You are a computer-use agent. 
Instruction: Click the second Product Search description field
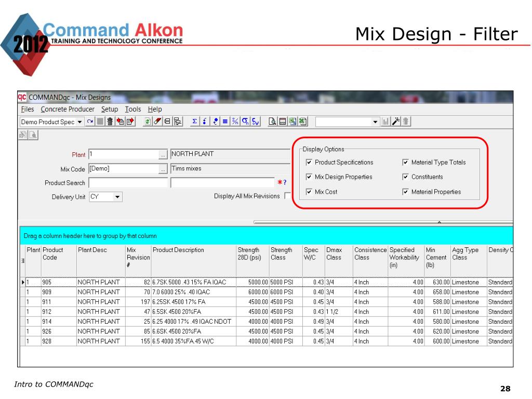pyautogui.click(x=222, y=183)
